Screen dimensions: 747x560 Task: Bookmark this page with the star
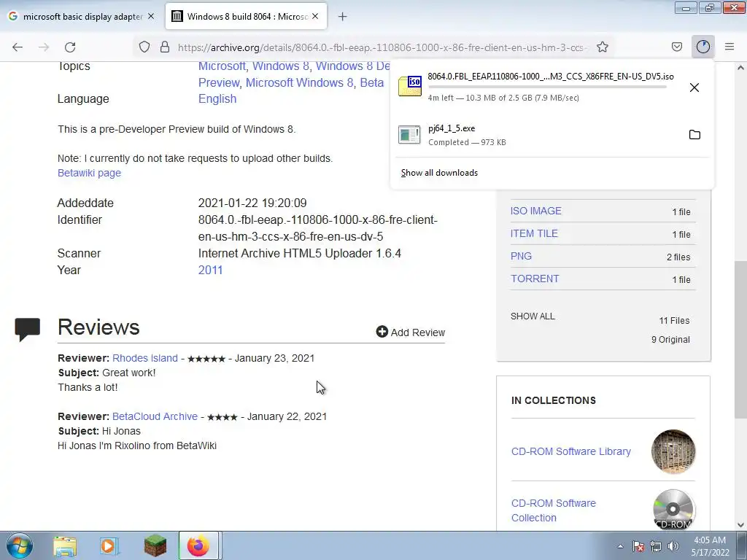(x=602, y=47)
